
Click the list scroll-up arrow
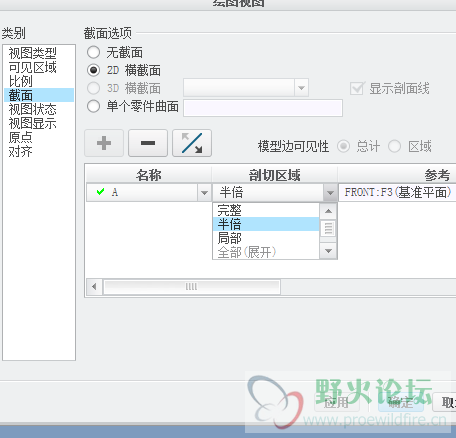tap(328, 211)
